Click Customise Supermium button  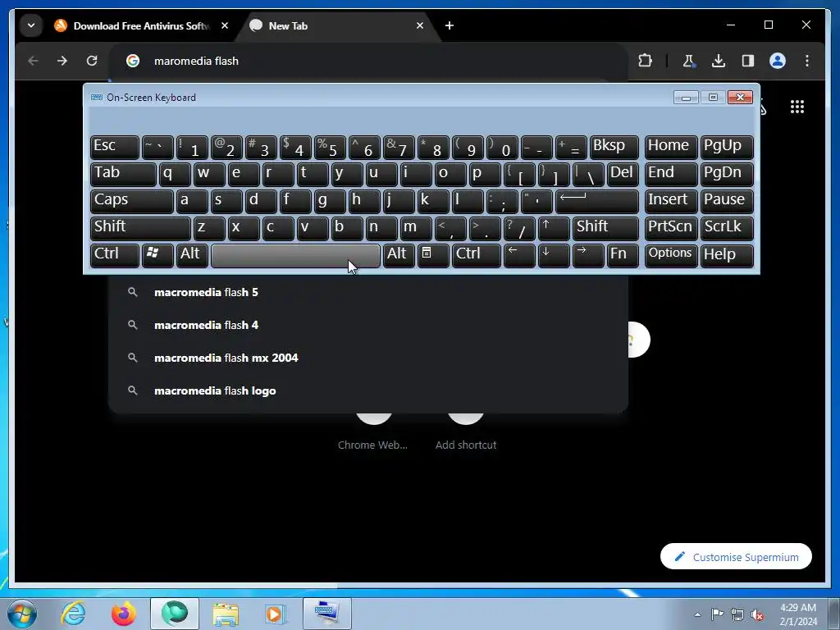pos(736,557)
